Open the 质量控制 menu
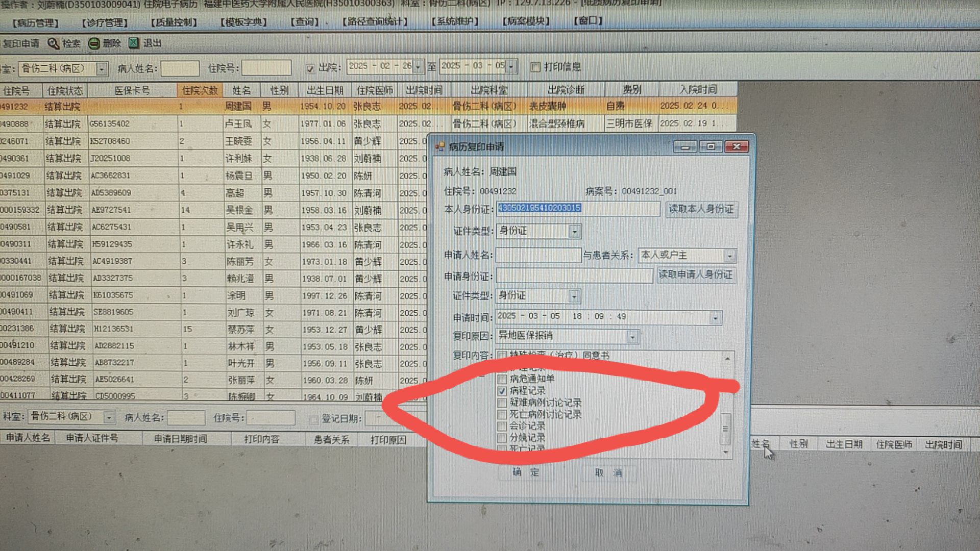 coord(174,23)
